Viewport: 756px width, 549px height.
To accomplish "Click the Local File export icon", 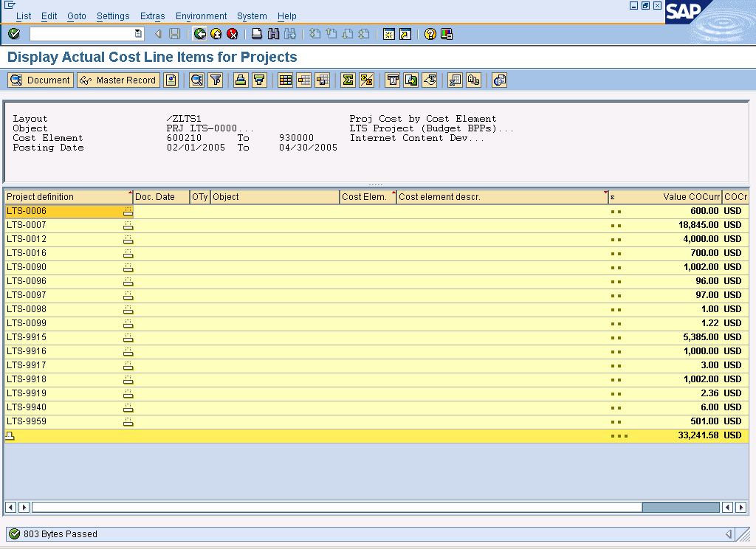I will (x=410, y=80).
